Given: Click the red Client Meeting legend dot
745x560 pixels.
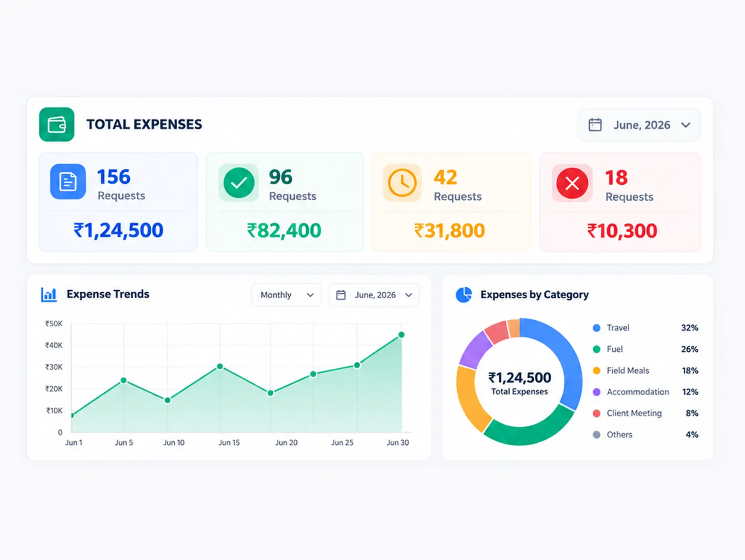Looking at the screenshot, I should 597,413.
